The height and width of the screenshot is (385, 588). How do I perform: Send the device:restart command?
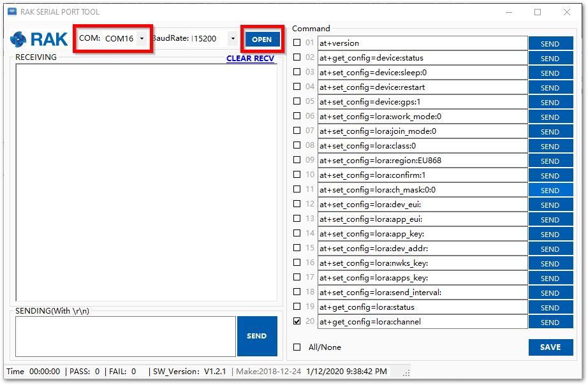[550, 87]
